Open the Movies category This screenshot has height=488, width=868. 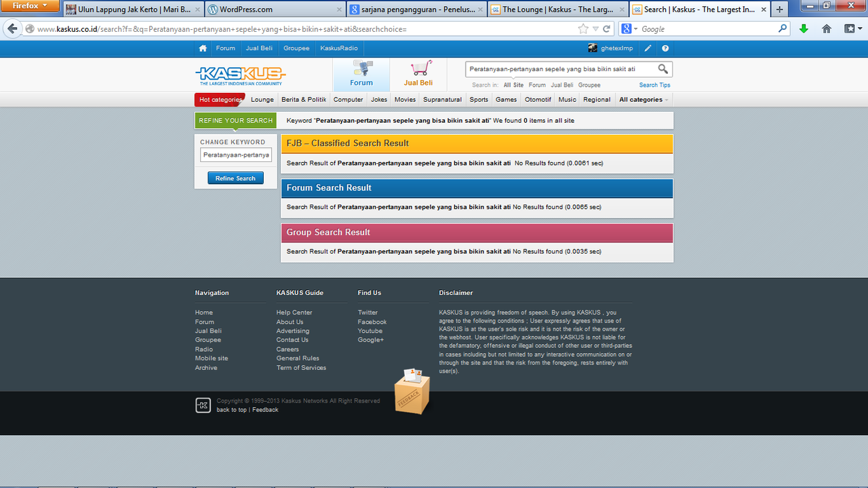pos(405,100)
